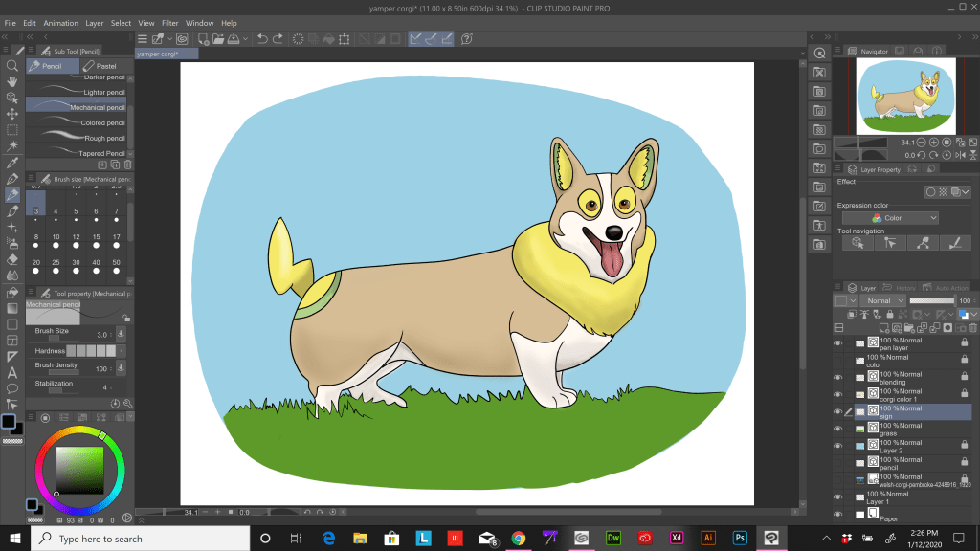
Task: Select the Eyedropper tool
Action: [11, 163]
